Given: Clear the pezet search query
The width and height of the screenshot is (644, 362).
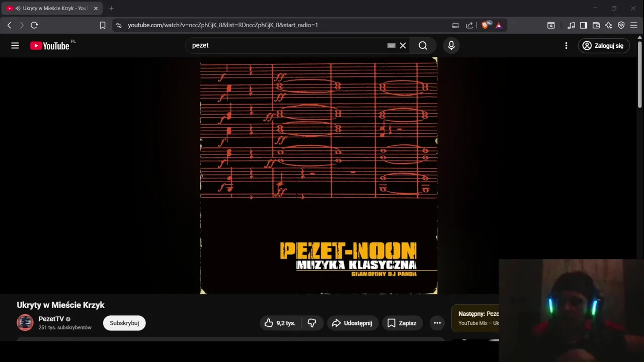Looking at the screenshot, I should pyautogui.click(x=403, y=45).
